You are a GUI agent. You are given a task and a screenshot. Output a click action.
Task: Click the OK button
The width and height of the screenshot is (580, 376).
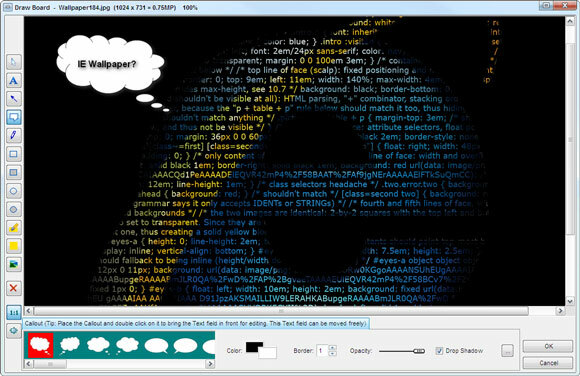click(x=548, y=346)
